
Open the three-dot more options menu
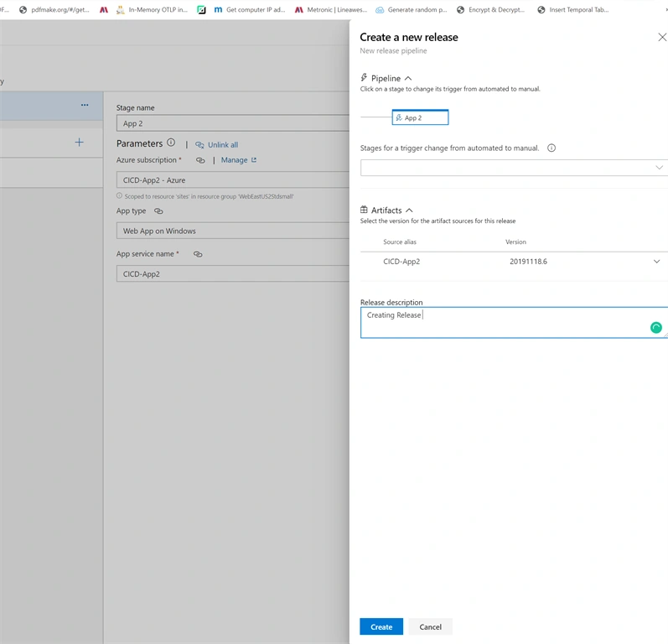(85, 105)
